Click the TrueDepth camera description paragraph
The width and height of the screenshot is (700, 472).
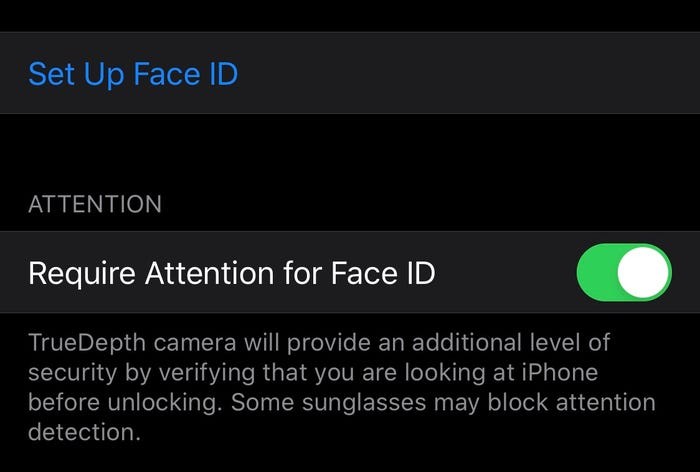[x=340, y=388]
